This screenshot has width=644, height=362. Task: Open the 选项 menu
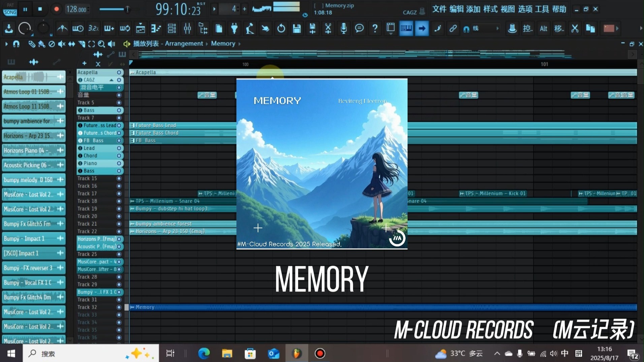[525, 9]
